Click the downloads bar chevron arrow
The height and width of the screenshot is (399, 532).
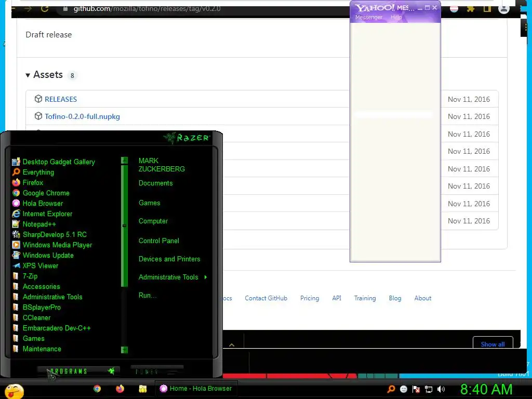click(232, 345)
